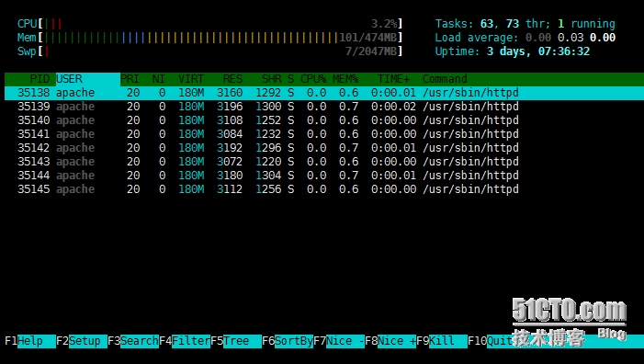The height and width of the screenshot is (364, 644).
Task: Sort by the VIRT column header
Action: point(191,79)
